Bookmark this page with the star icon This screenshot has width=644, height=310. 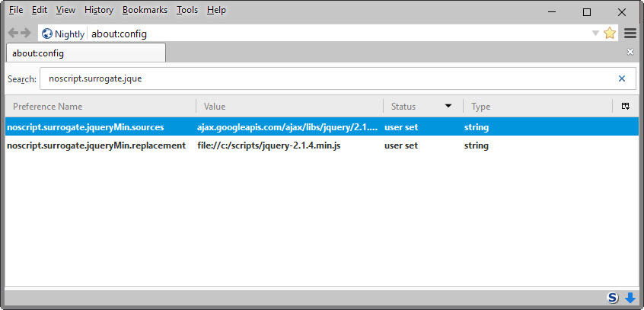(610, 34)
